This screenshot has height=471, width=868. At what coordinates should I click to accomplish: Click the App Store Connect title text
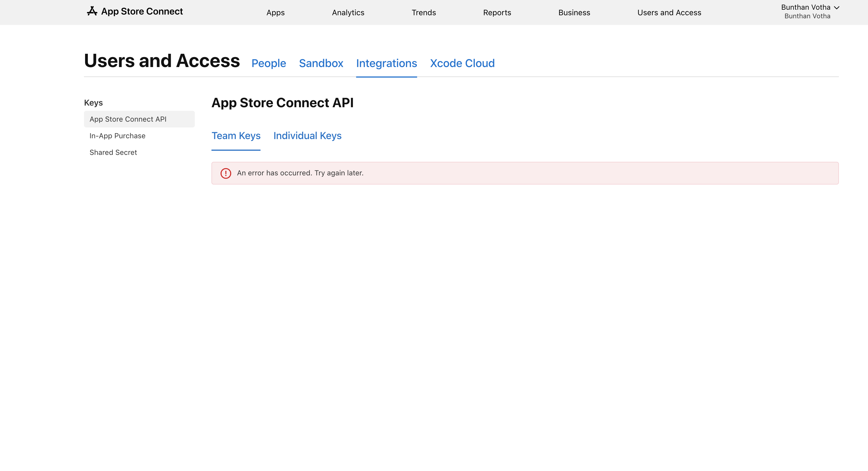coord(142,11)
